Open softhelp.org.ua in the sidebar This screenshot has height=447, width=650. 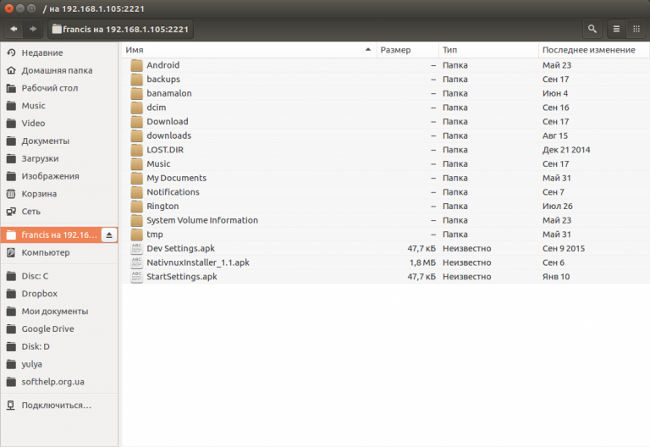(59, 381)
